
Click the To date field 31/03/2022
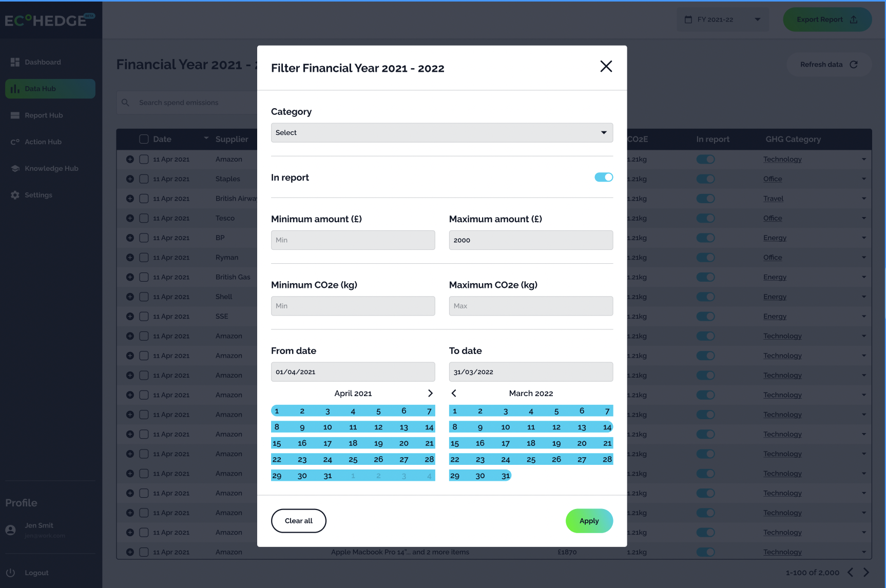pyautogui.click(x=531, y=372)
